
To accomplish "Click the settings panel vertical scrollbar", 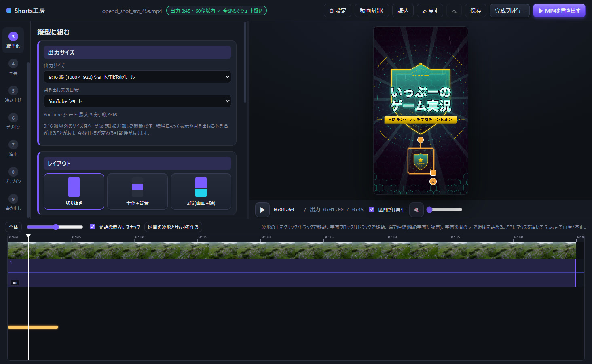I will point(245,62).
